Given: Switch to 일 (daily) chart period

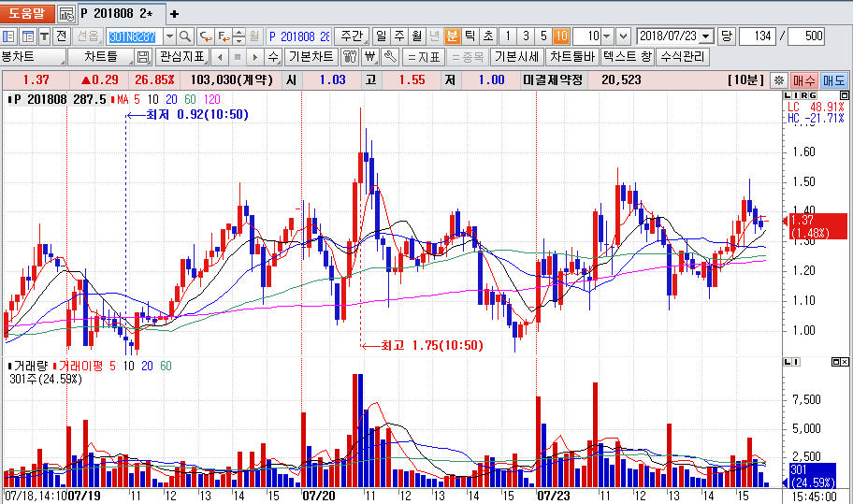Looking at the screenshot, I should pyautogui.click(x=382, y=36).
